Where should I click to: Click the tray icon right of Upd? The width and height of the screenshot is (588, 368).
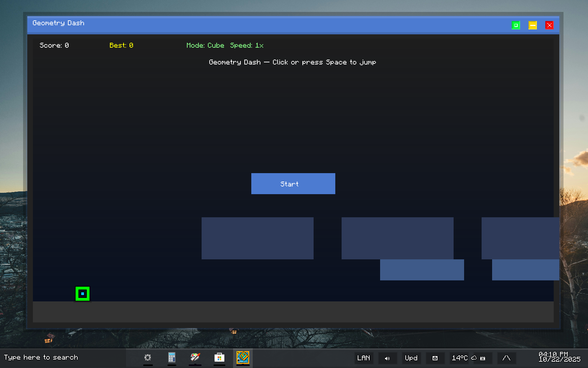[x=435, y=358]
